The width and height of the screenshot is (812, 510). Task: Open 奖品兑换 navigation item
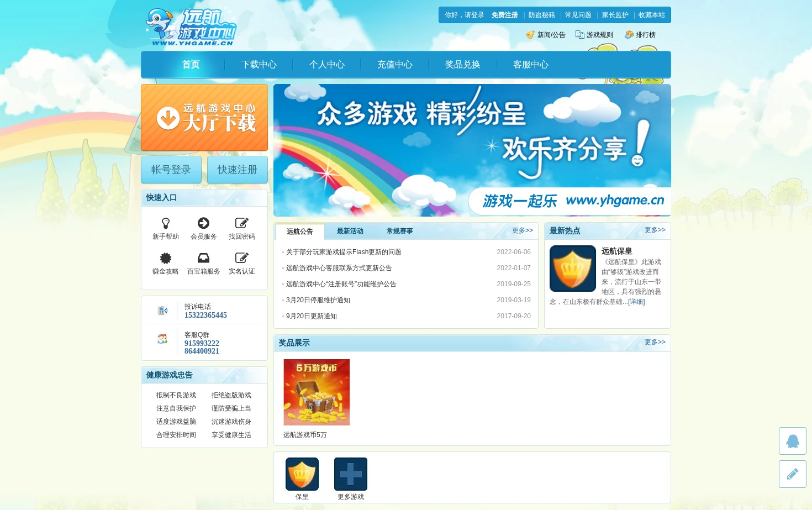coord(463,65)
